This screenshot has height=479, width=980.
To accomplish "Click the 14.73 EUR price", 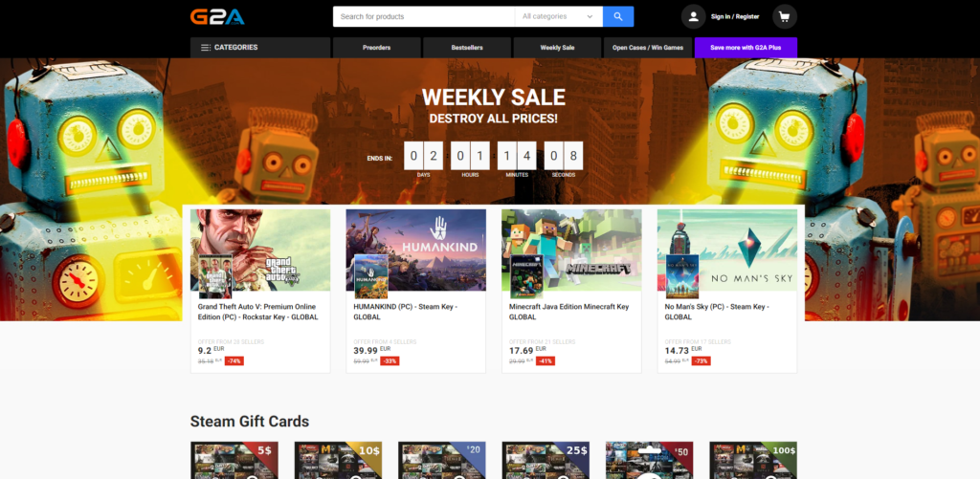I will tap(683, 350).
